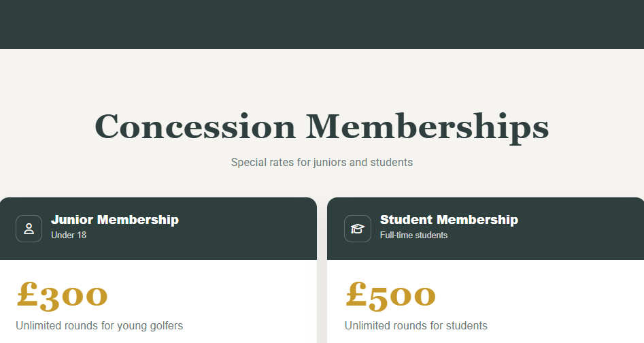Click "Unlimited rounds for students" description
Screen dimensions: 644x343
[416, 325]
